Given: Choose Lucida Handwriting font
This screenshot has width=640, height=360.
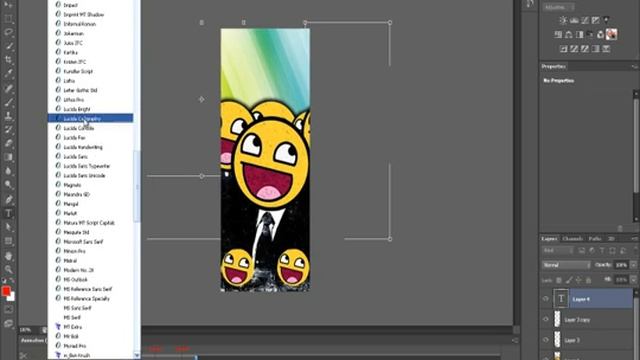Looking at the screenshot, I should click(90, 147).
